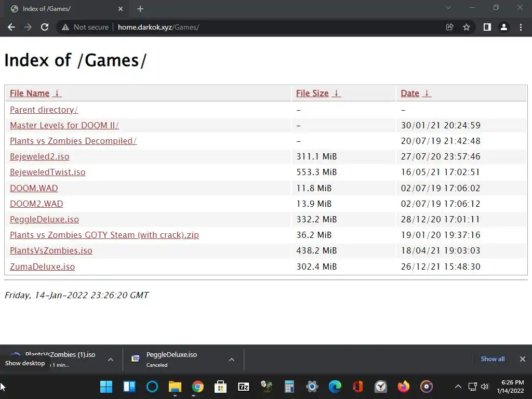Sort by File Name column
This screenshot has width=532, height=399.
coord(36,94)
